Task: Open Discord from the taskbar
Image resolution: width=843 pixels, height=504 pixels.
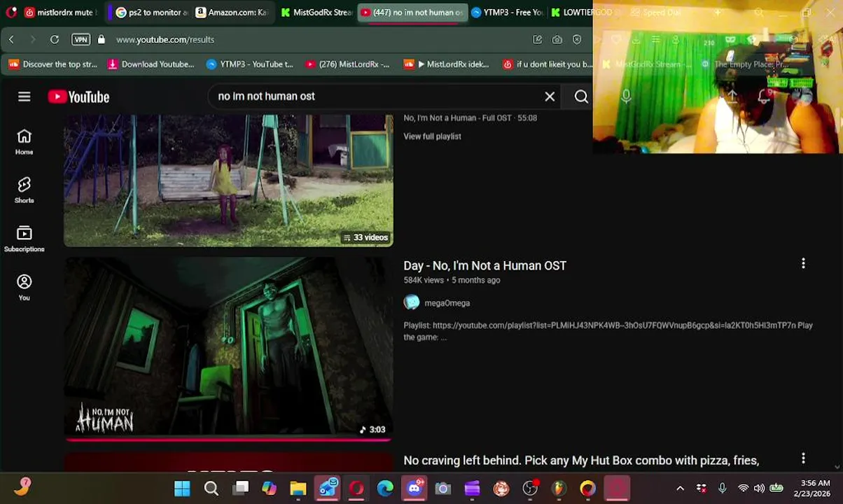Action: 414,488
